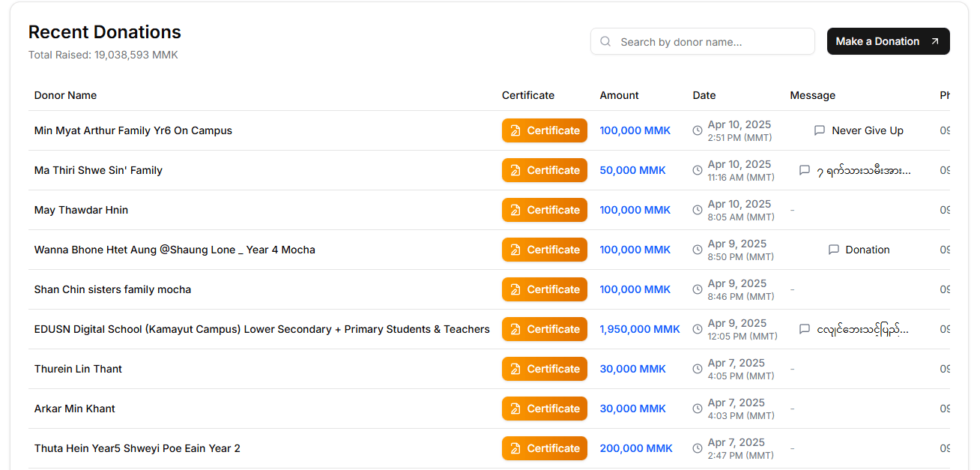980x470 pixels.
Task: Open Certificate for Ma Thiri Shwe Sin' Family
Action: click(545, 170)
